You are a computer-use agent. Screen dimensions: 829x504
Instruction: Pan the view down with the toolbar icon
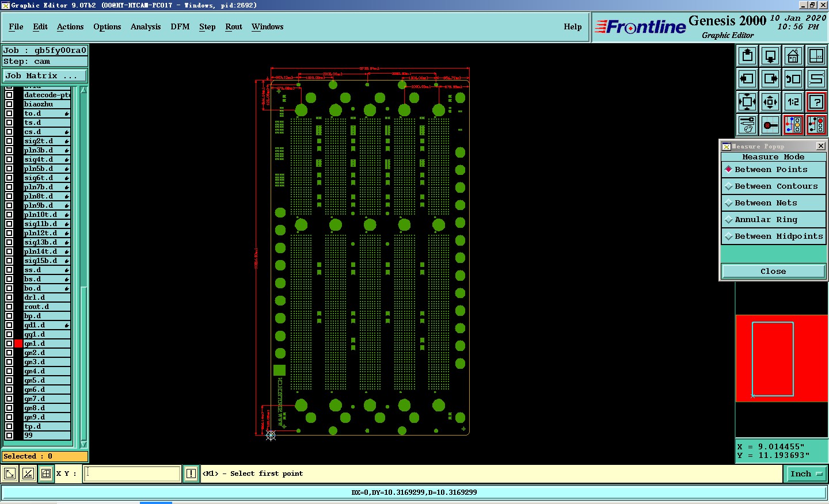[770, 56]
